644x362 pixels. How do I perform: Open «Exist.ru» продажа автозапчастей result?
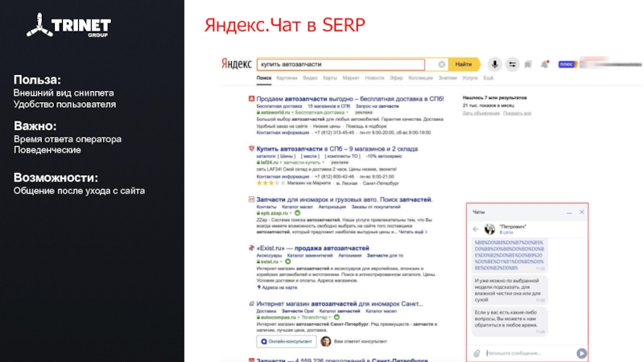pyautogui.click(x=312, y=249)
